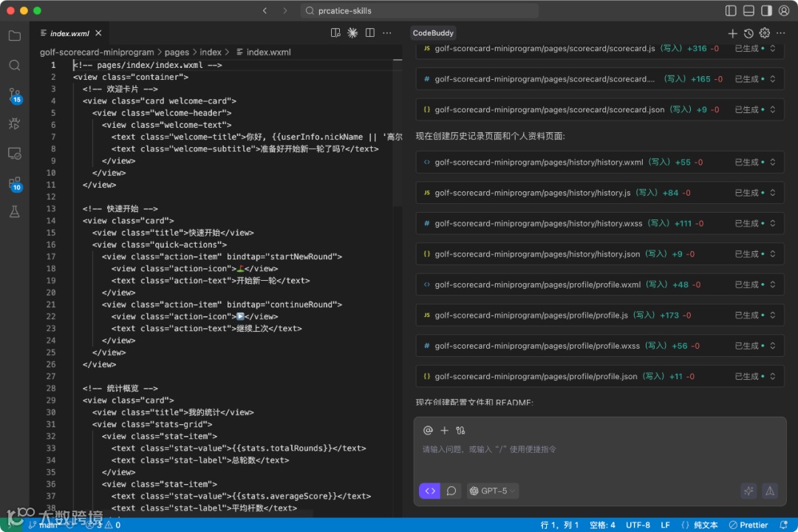Click golf-scorecard-miniprogram breadcrumb

(x=97, y=52)
